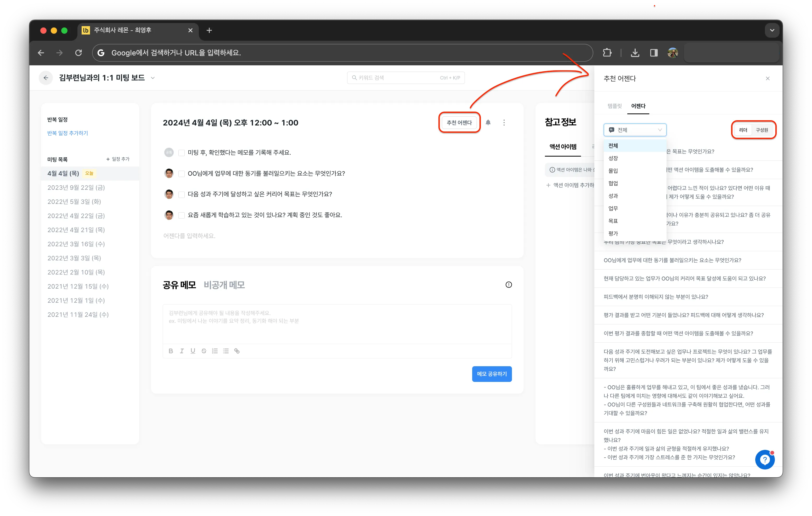
Task: Add the 피드백에서 분명히 이해되지 않는 agenda suggestion
Action: pyautogui.click(x=688, y=297)
